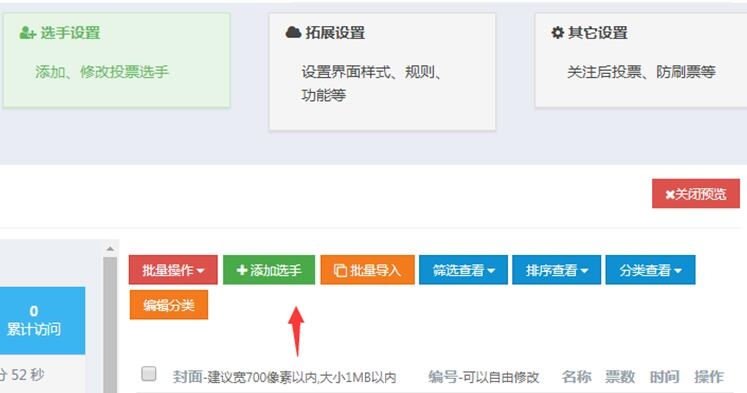Screen dimensions: 747x393
Task: Select the 选手设置 settings card
Action: 116,60
